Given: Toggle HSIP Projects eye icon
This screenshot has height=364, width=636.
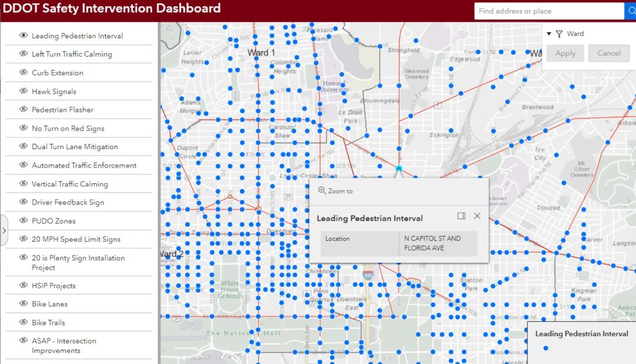Looking at the screenshot, I should pos(24,285).
